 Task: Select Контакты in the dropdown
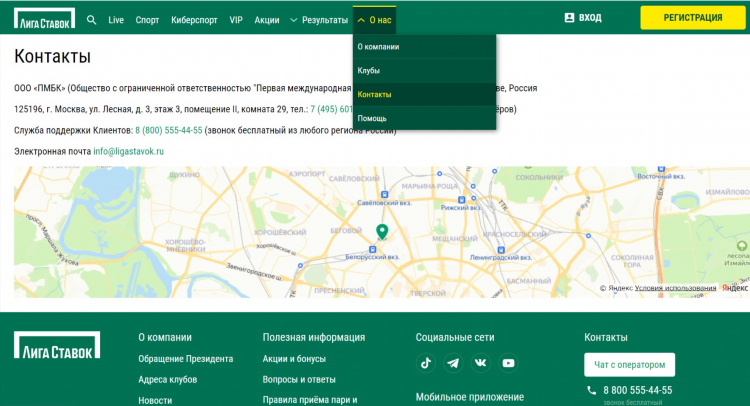tap(424, 95)
